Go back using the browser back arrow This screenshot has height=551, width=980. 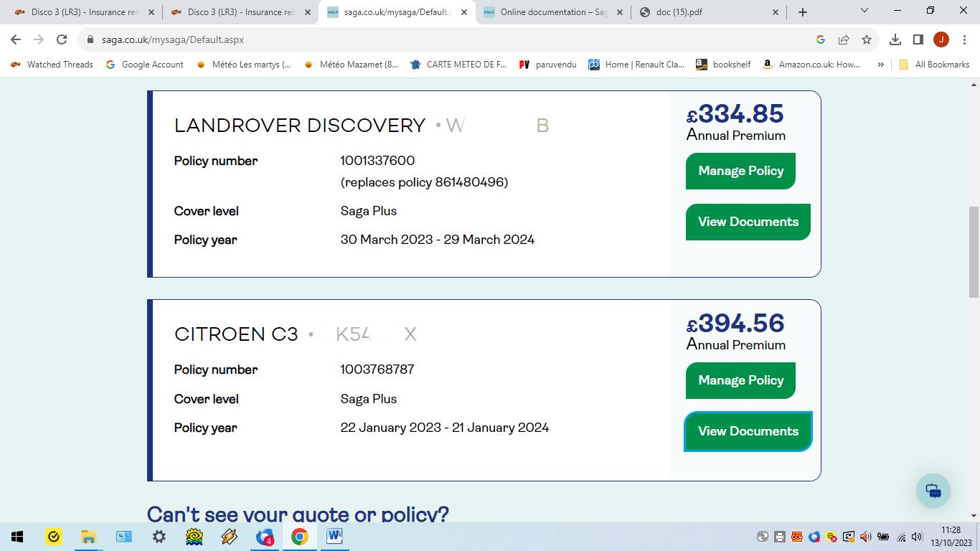[16, 39]
